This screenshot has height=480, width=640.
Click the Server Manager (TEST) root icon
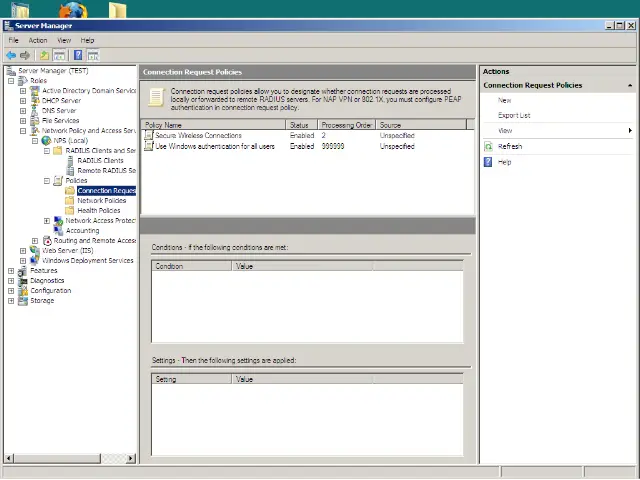point(11,71)
